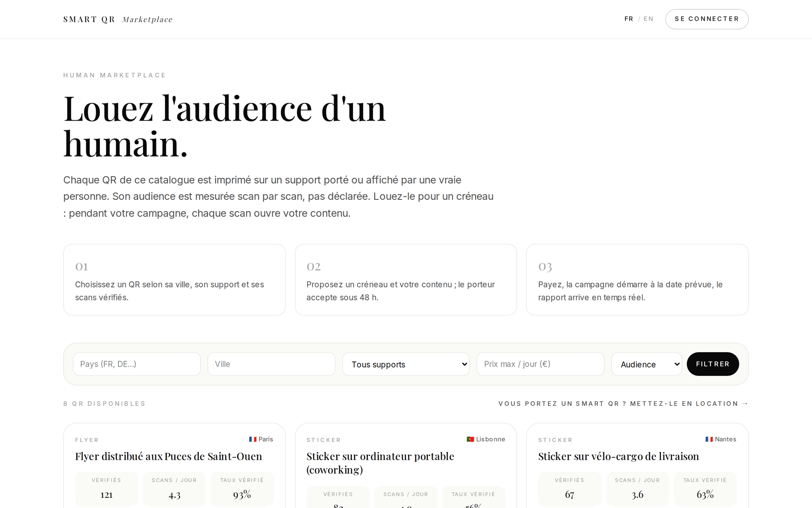The width and height of the screenshot is (812, 508).
Task: Click the SMART QR Marketplace logo
Action: (118, 19)
